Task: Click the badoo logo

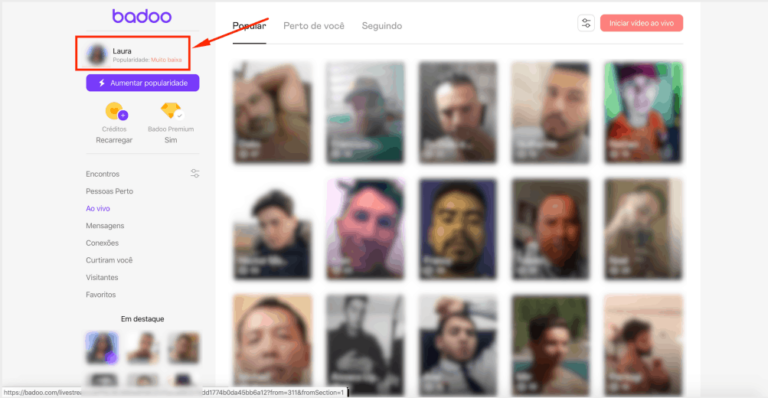Action: click(142, 16)
